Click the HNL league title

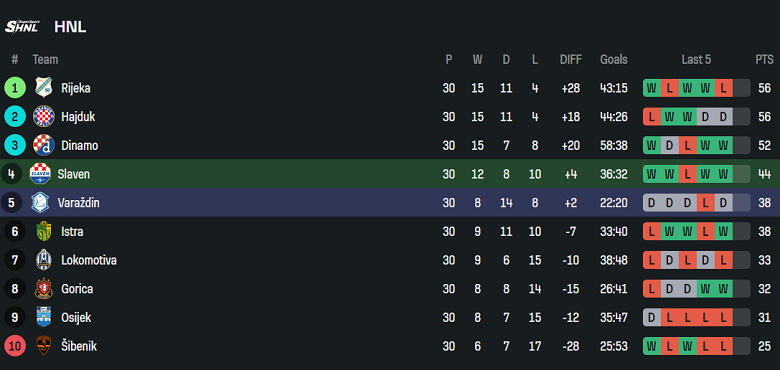point(70,27)
